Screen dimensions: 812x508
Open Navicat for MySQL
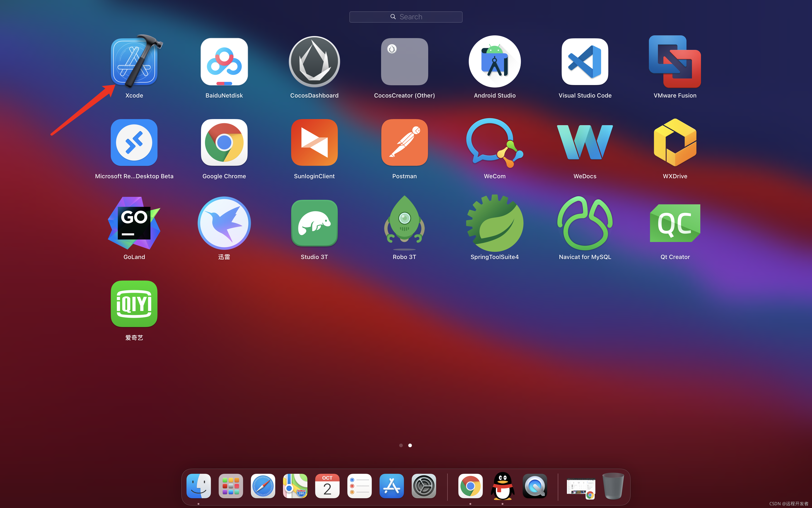585,223
